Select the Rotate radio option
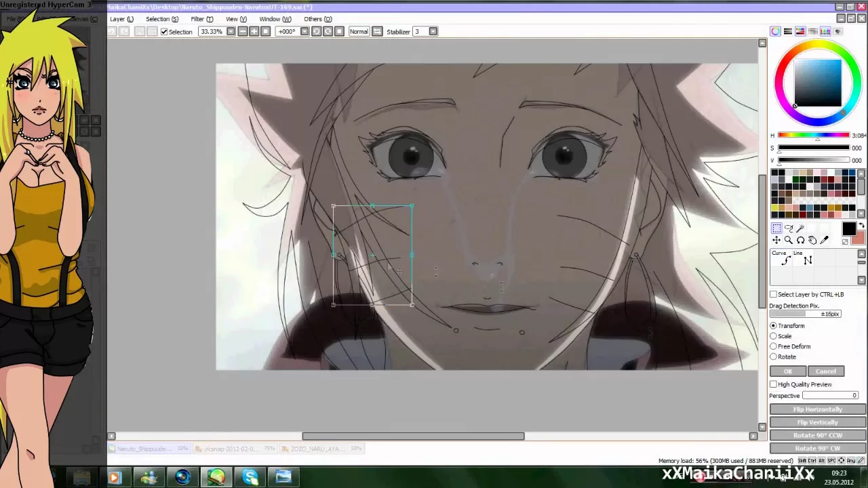Screen dimensions: 868x488 [x=773, y=357]
